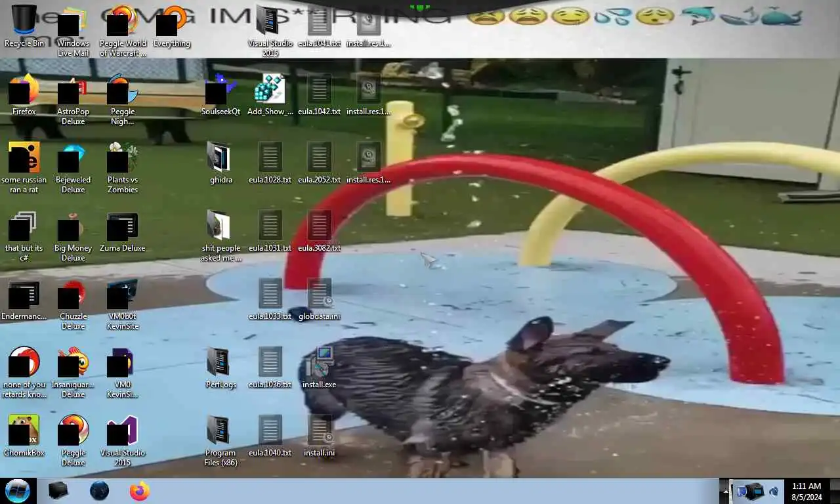Select the 'VM0 KevinSi...' shortcut
Image resolution: width=840 pixels, height=504 pixels.
point(123,373)
